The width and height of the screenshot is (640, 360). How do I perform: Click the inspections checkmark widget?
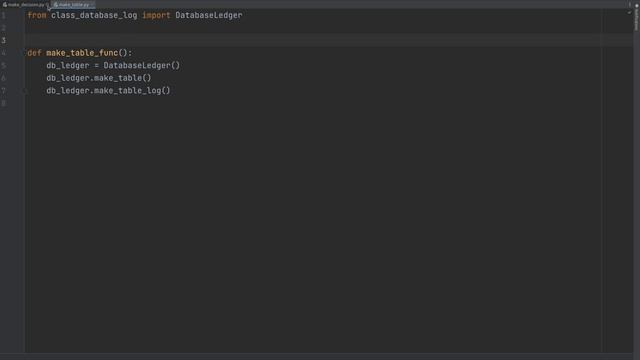(x=629, y=13)
